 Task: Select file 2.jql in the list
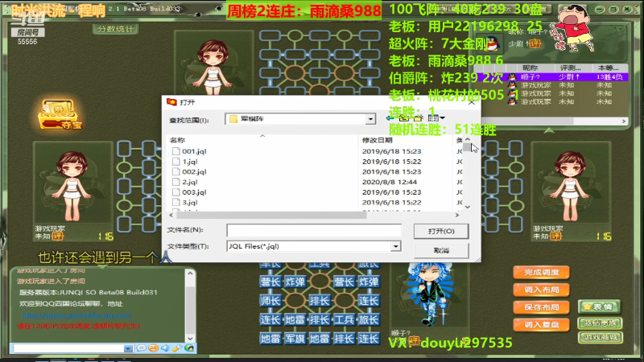[x=190, y=182]
